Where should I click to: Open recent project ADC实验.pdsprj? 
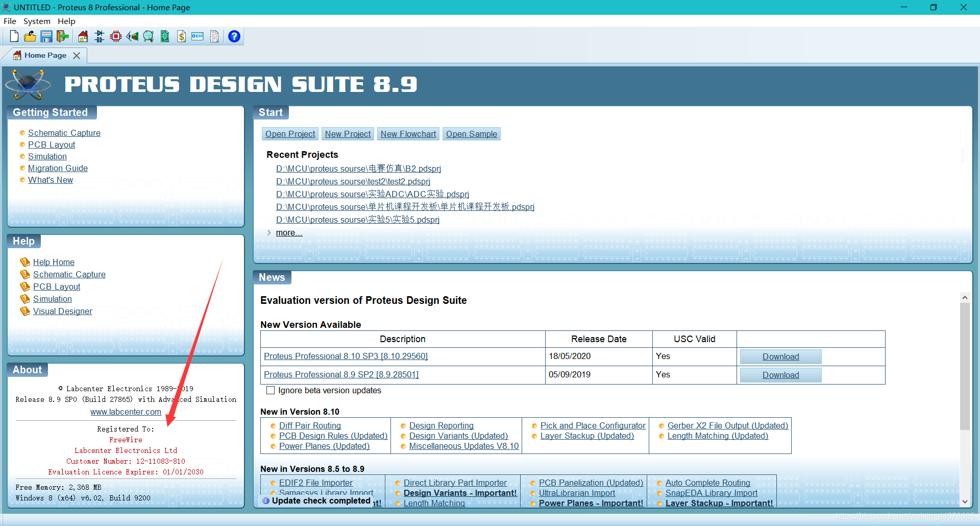[373, 194]
